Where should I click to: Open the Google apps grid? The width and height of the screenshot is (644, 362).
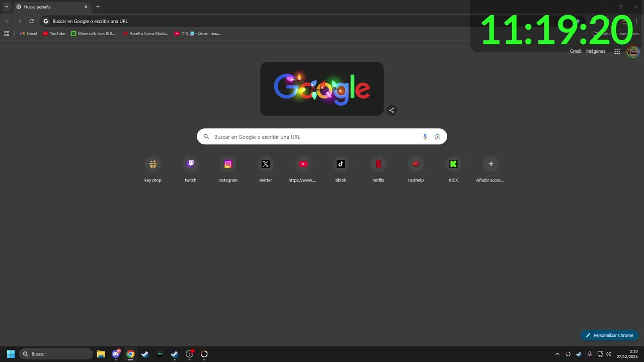(x=617, y=51)
